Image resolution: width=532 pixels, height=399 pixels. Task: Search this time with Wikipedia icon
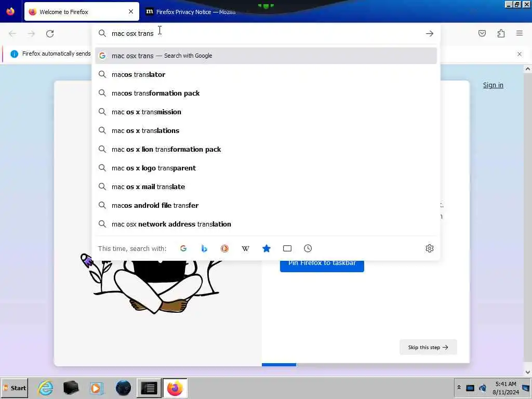[245, 248]
